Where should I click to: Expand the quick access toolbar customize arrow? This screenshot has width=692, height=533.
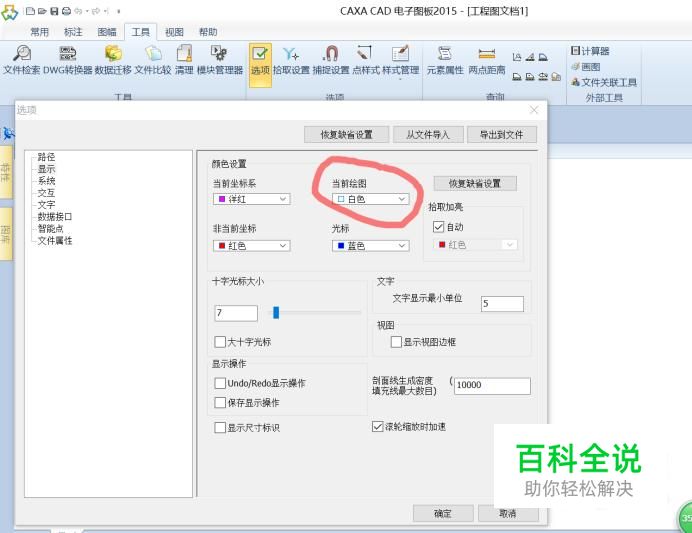click(119, 11)
